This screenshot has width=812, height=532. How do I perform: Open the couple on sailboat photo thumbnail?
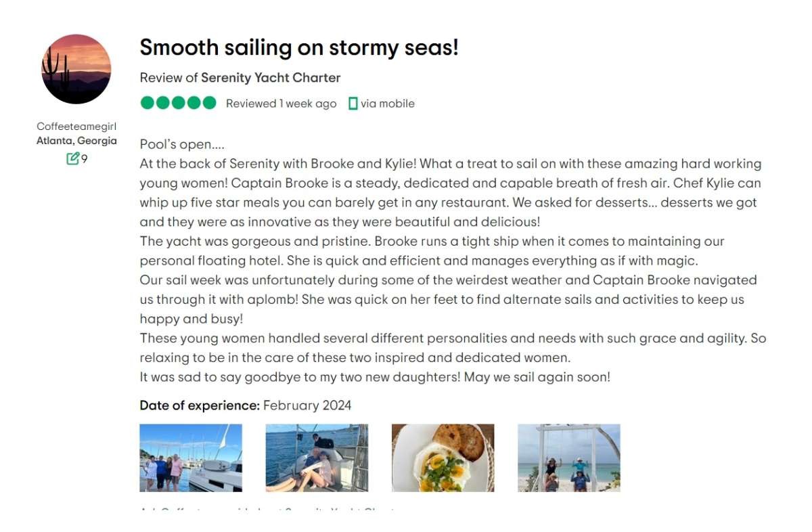click(x=317, y=458)
